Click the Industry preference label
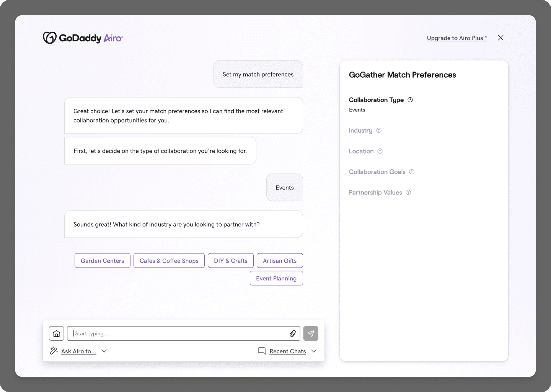This screenshot has width=551, height=392. click(360, 131)
